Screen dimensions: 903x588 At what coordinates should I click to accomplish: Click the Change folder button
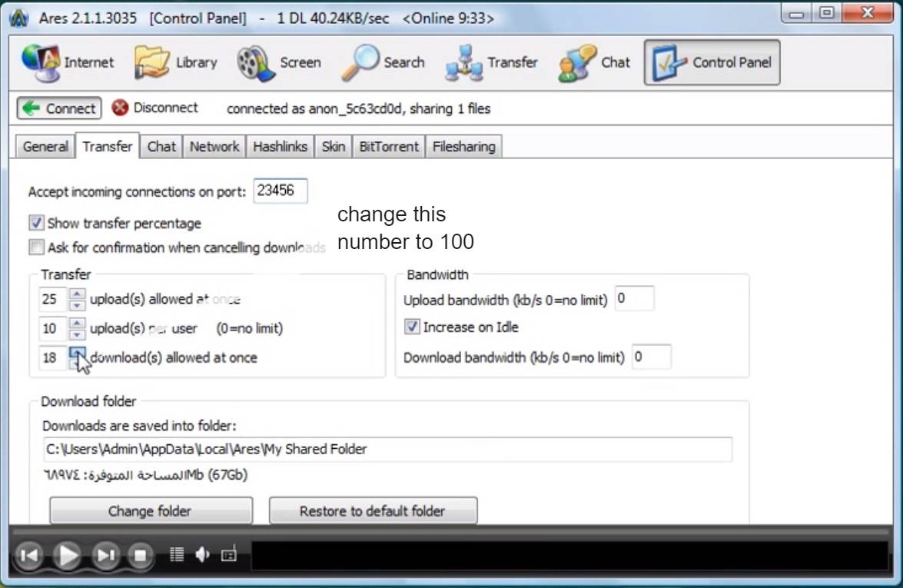coord(151,511)
